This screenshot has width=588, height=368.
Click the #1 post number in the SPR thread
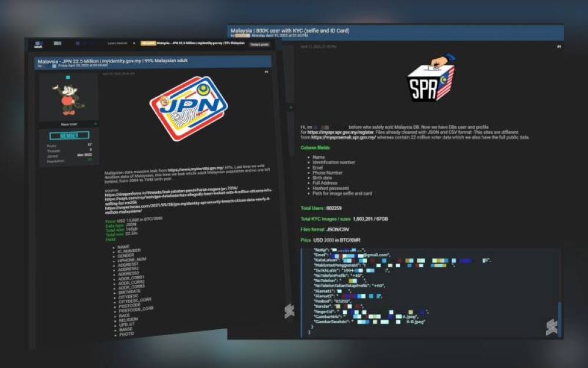(x=559, y=46)
